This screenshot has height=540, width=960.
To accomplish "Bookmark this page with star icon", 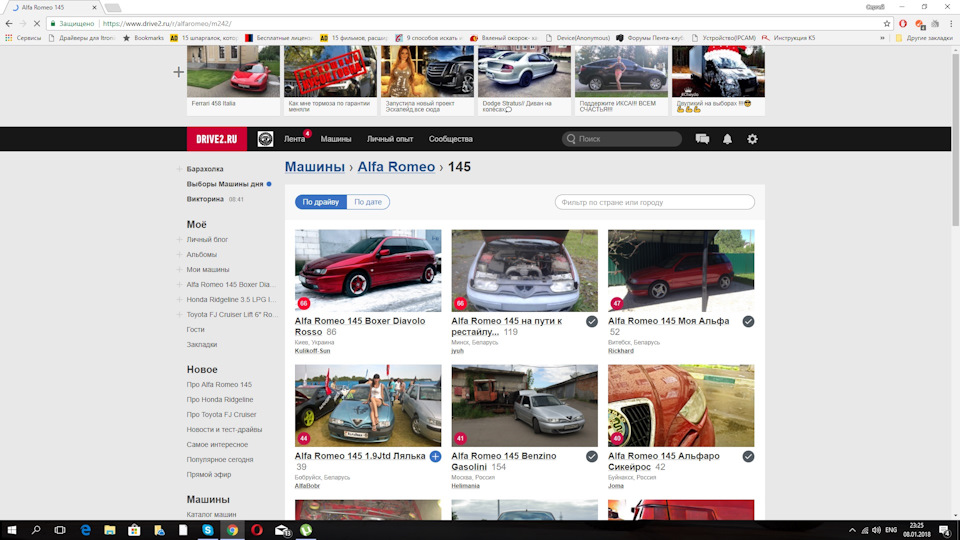I will [x=887, y=23].
